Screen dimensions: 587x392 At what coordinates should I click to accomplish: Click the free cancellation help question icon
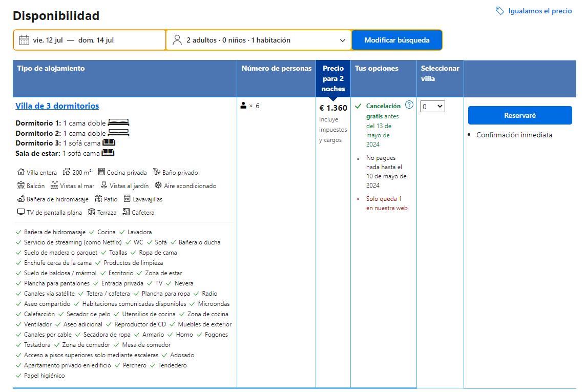409,105
